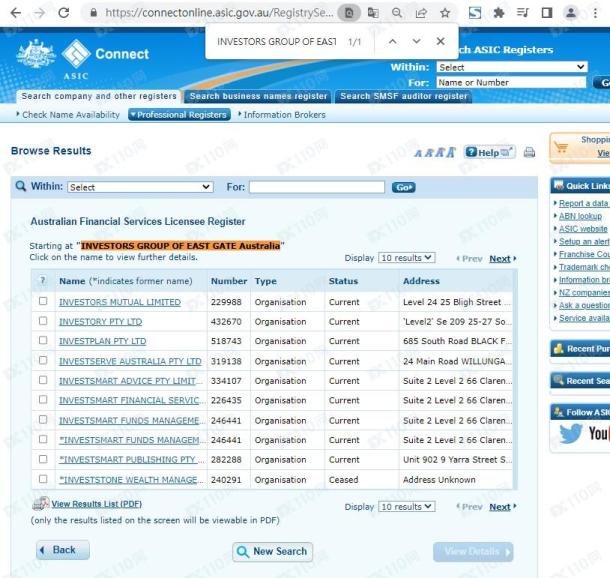Open the user profile avatar icon
The width and height of the screenshot is (610, 578).
click(x=571, y=13)
